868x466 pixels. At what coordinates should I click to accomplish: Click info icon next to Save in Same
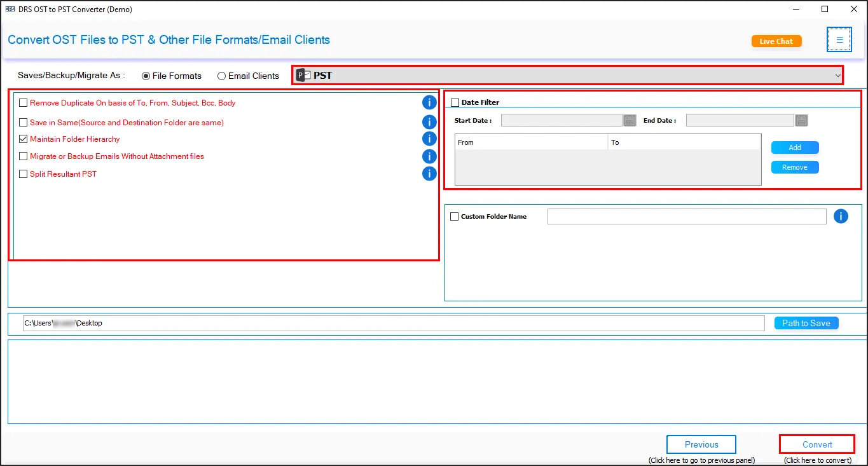pos(429,122)
